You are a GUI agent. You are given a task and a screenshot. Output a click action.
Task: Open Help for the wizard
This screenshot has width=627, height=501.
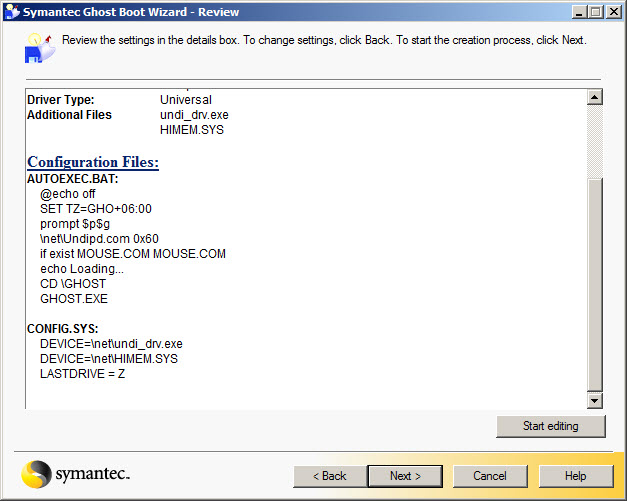tap(575, 476)
